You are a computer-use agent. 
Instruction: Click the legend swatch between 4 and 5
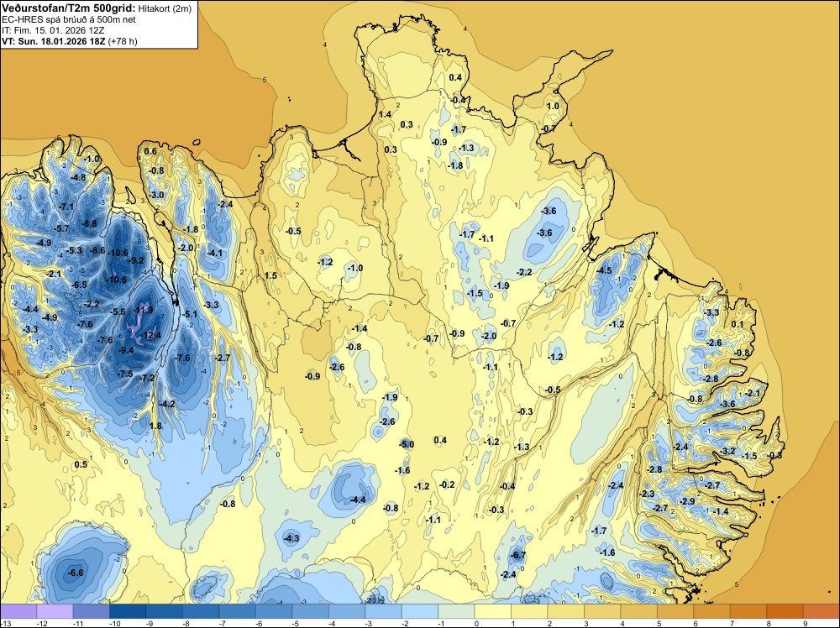tap(639, 611)
